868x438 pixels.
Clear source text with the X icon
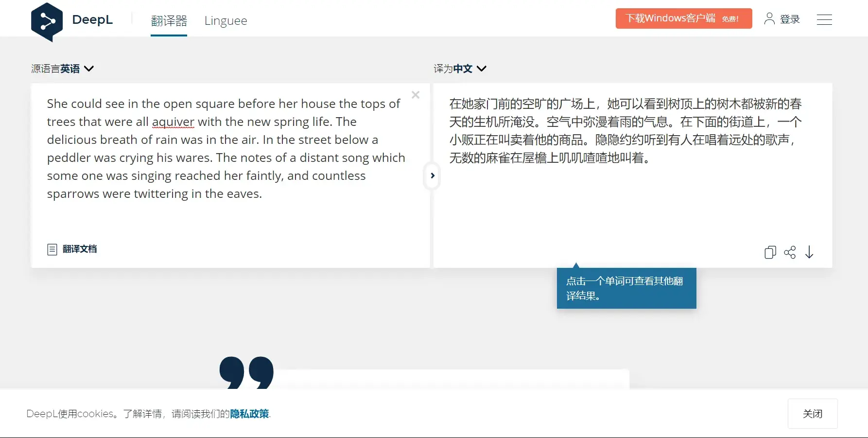(x=416, y=95)
